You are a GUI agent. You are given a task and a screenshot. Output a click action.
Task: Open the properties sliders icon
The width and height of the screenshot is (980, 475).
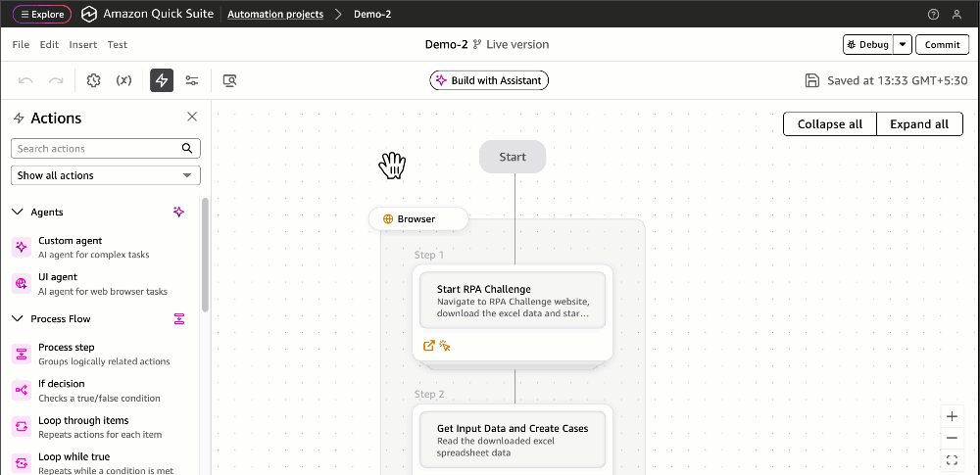click(192, 80)
